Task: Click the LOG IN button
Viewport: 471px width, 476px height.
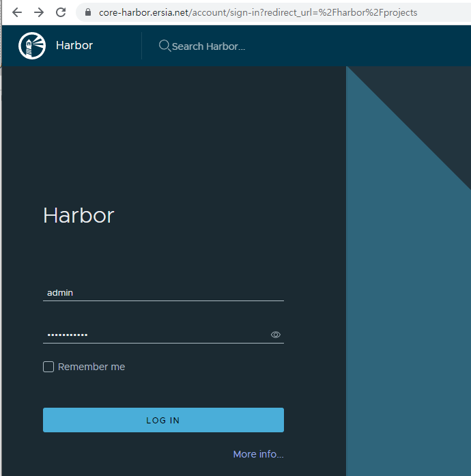Action: (163, 420)
